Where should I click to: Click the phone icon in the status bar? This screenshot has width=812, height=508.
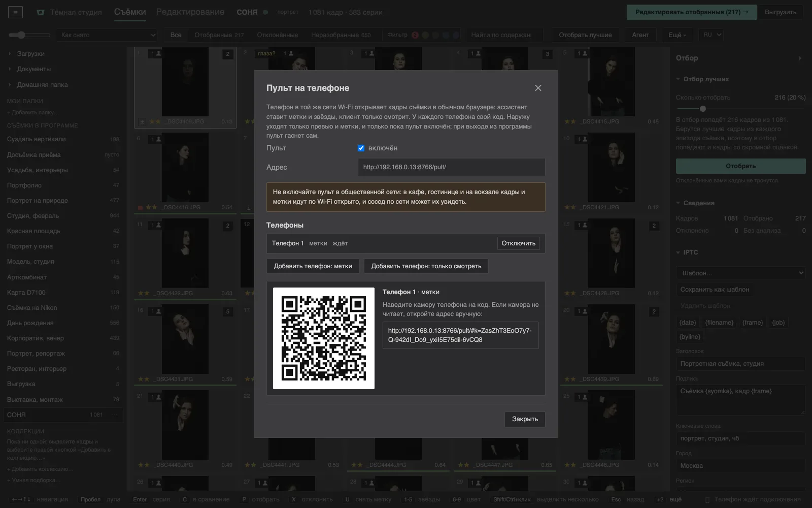(707, 500)
